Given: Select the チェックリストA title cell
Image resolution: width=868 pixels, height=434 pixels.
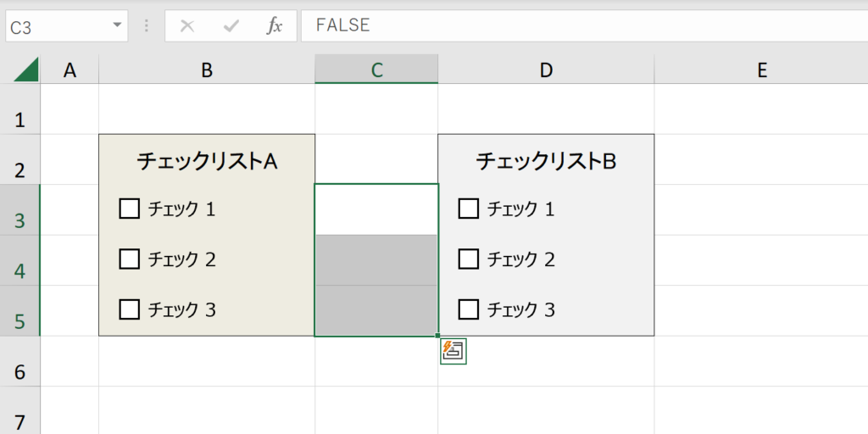Looking at the screenshot, I should pos(207,160).
